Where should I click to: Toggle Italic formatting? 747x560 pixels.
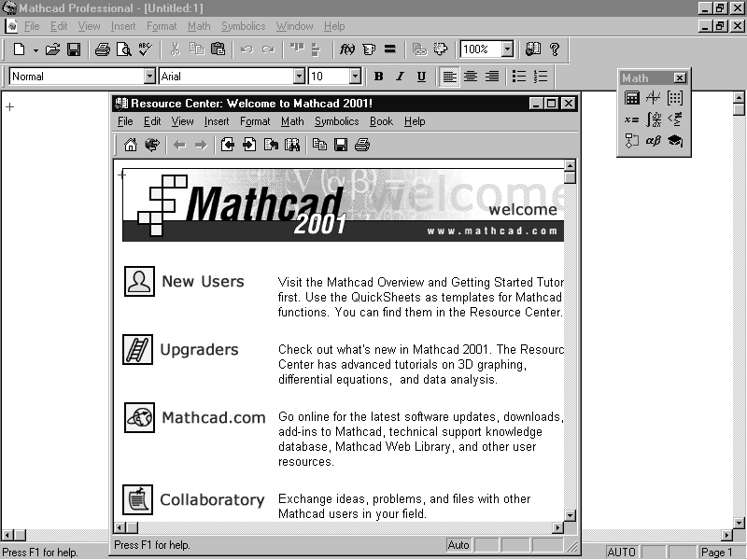[401, 77]
